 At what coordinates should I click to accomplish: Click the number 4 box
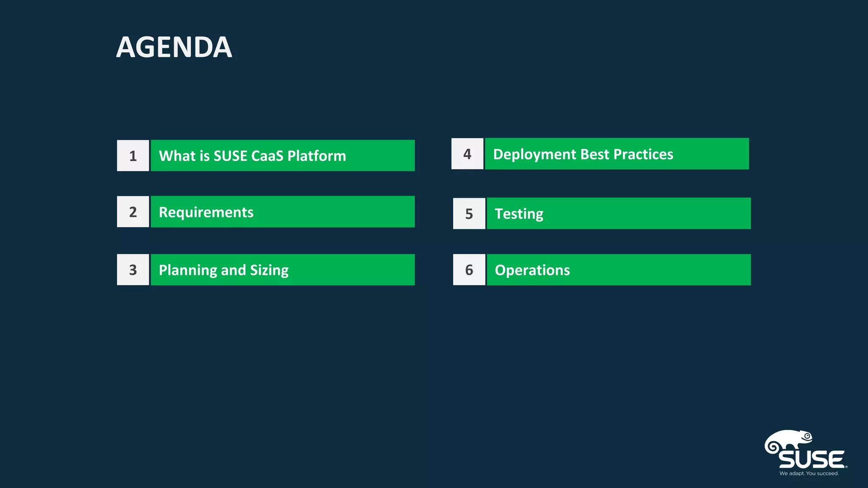pos(467,154)
